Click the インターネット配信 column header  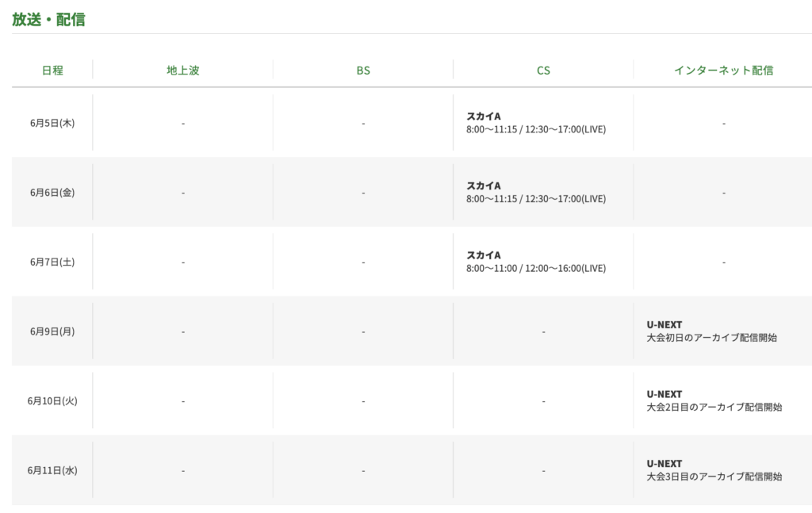[723, 70]
